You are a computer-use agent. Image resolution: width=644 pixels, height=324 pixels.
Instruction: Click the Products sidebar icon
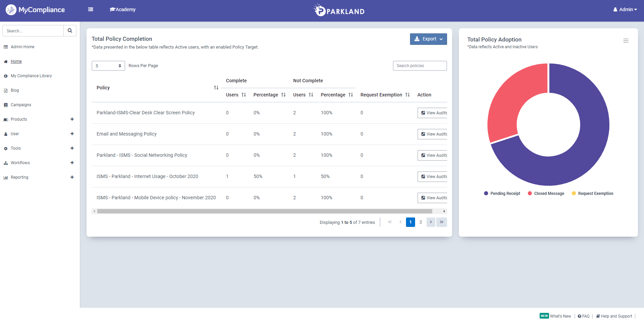tap(6, 120)
